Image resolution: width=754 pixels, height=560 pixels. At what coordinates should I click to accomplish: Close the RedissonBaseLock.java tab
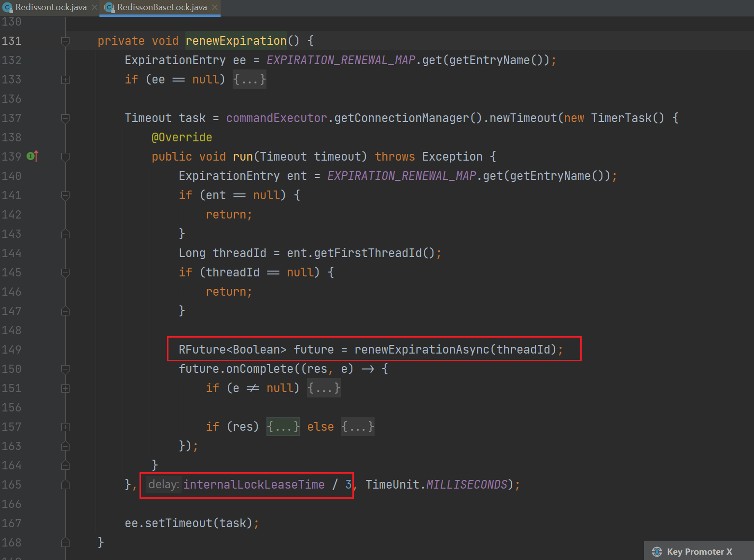[215, 7]
